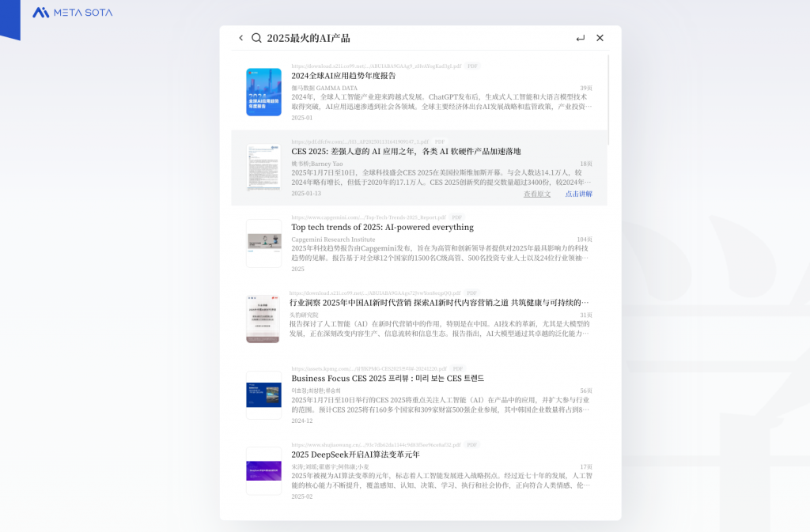The height and width of the screenshot is (532, 810).
Task: Click the results list scrollbar
Action: click(608, 100)
